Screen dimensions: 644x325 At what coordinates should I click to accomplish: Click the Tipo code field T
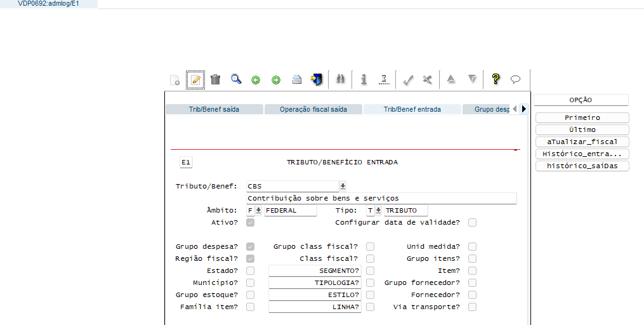370,210
